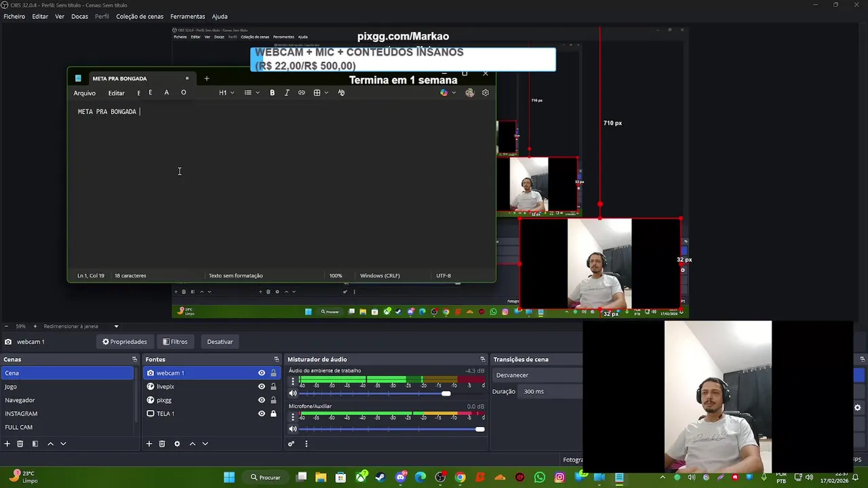Screen dimensions: 868x488
Task: Toggle visibility of TELA 1 source
Action: click(x=261, y=413)
